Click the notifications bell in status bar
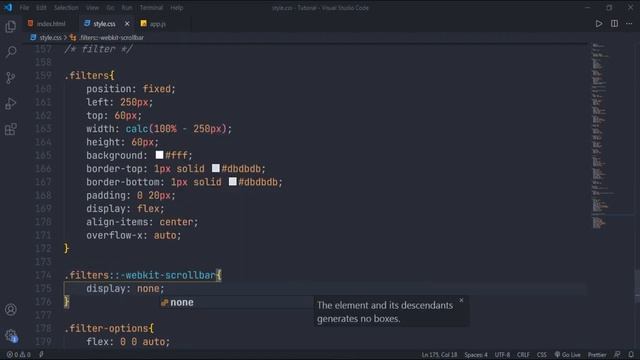Viewport: 640px width, 360px height. [x=631, y=355]
